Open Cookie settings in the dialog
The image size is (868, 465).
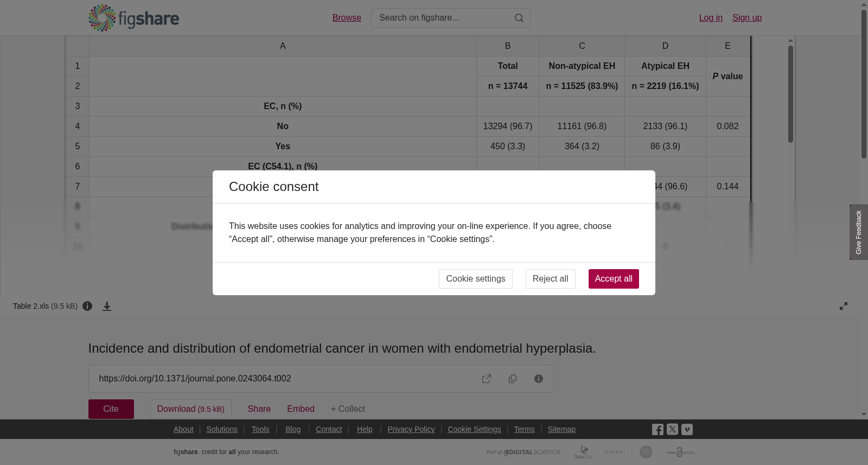(476, 279)
